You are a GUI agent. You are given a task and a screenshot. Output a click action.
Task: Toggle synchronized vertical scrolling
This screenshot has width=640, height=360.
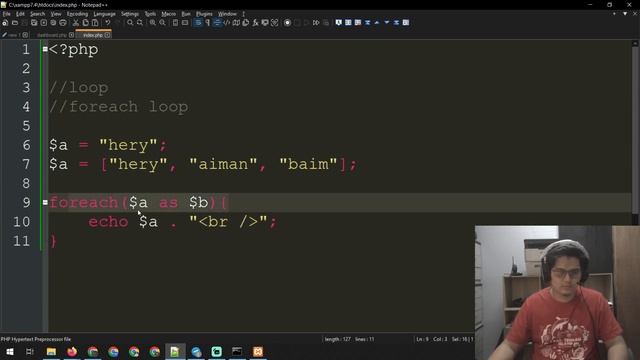[x=176, y=23]
